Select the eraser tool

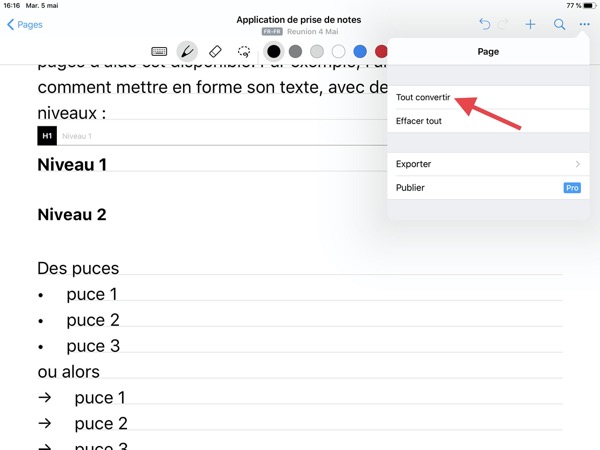(x=215, y=51)
